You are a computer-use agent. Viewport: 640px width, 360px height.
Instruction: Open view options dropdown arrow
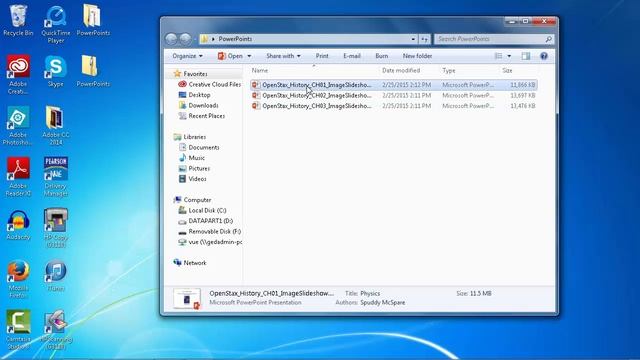point(509,56)
